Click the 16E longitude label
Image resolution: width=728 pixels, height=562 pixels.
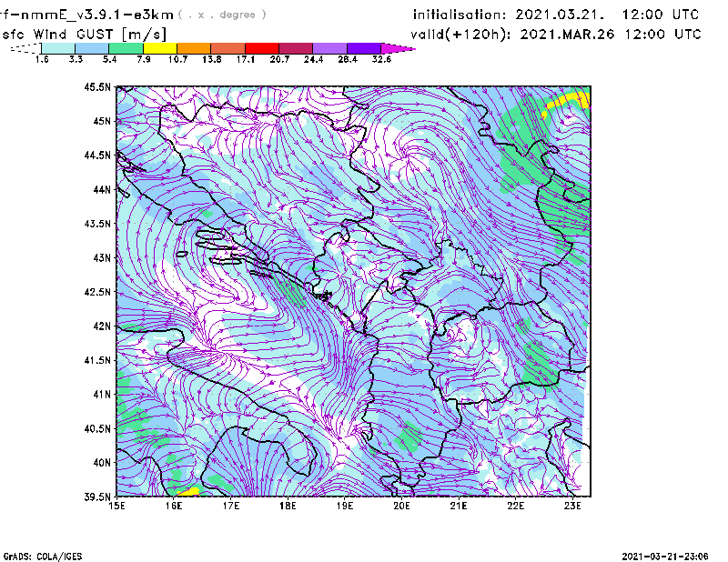tap(174, 506)
